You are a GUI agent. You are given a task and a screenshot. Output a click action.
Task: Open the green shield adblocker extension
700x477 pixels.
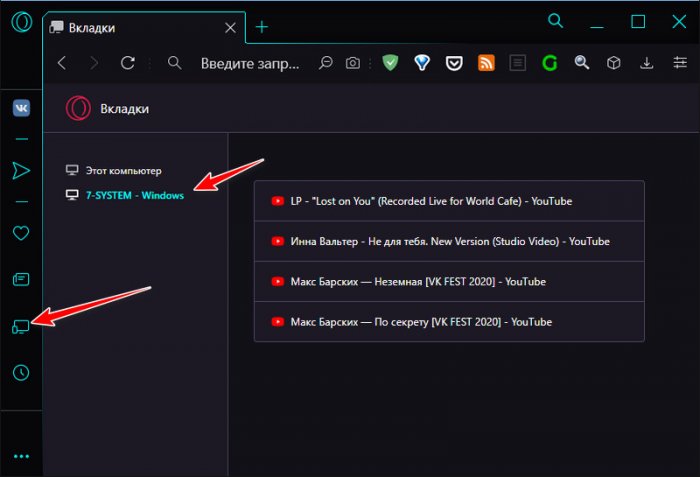point(390,63)
